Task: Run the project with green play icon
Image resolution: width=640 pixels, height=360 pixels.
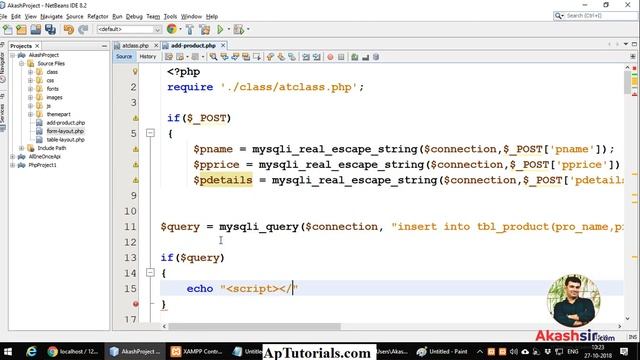Action: tap(220, 29)
